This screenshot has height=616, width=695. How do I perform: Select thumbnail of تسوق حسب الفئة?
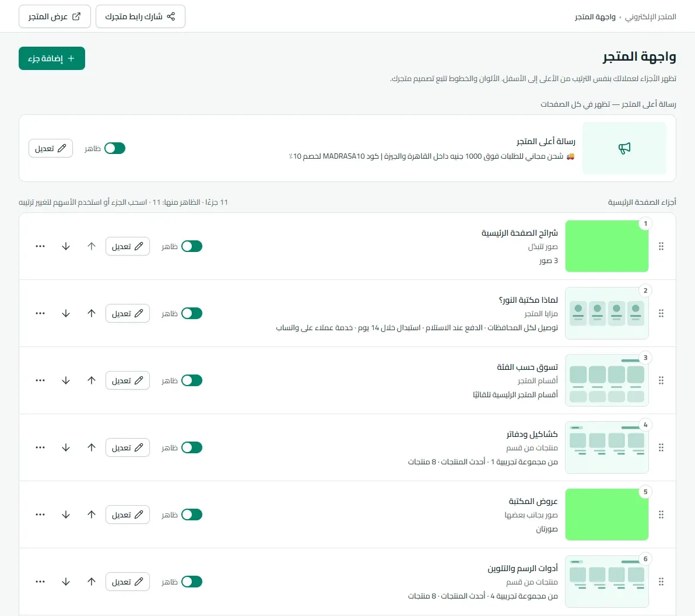point(607,380)
